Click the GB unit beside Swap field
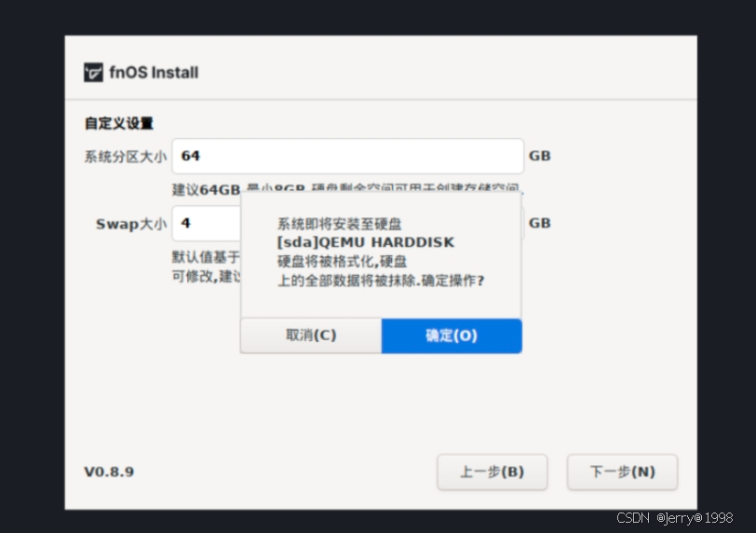 click(539, 224)
